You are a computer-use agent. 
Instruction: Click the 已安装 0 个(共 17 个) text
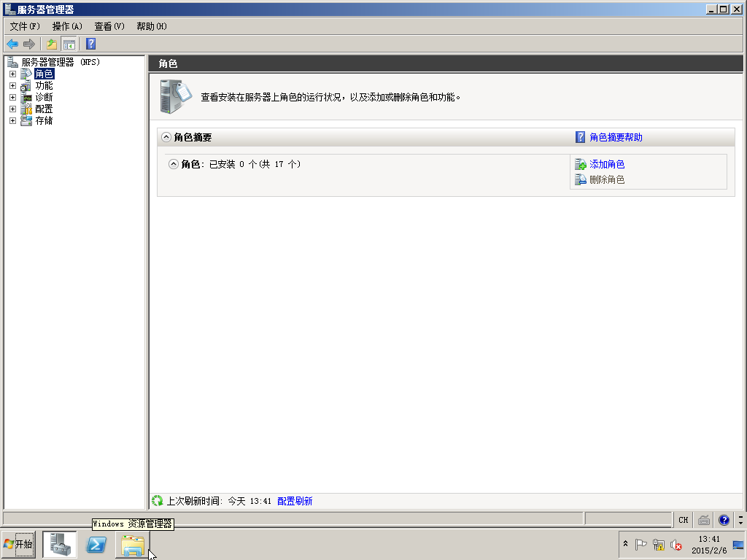point(255,164)
